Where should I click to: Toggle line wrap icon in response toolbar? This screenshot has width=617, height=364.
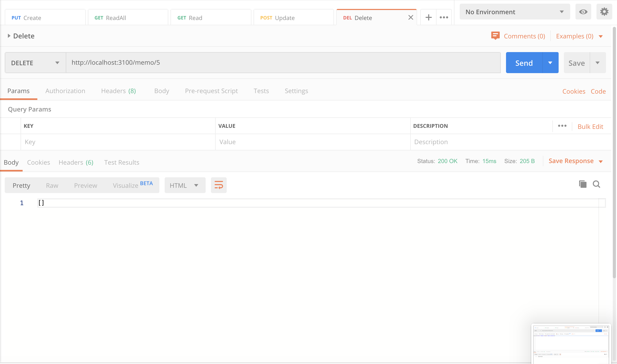click(219, 185)
